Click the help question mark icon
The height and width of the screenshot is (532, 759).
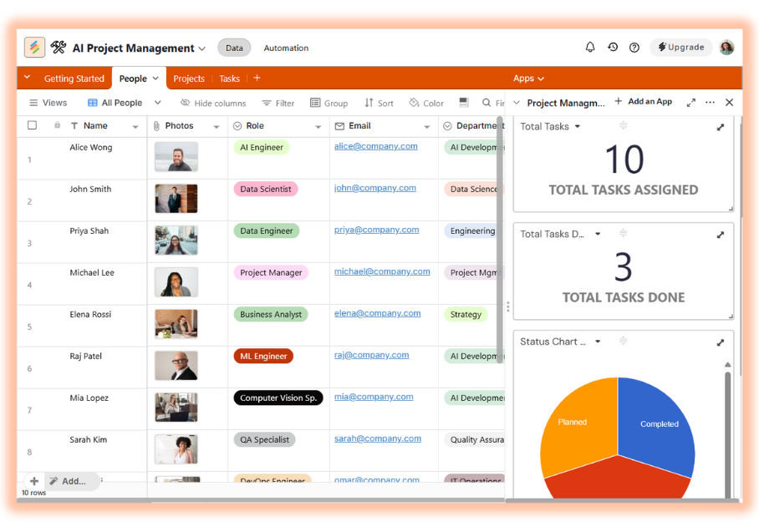634,48
